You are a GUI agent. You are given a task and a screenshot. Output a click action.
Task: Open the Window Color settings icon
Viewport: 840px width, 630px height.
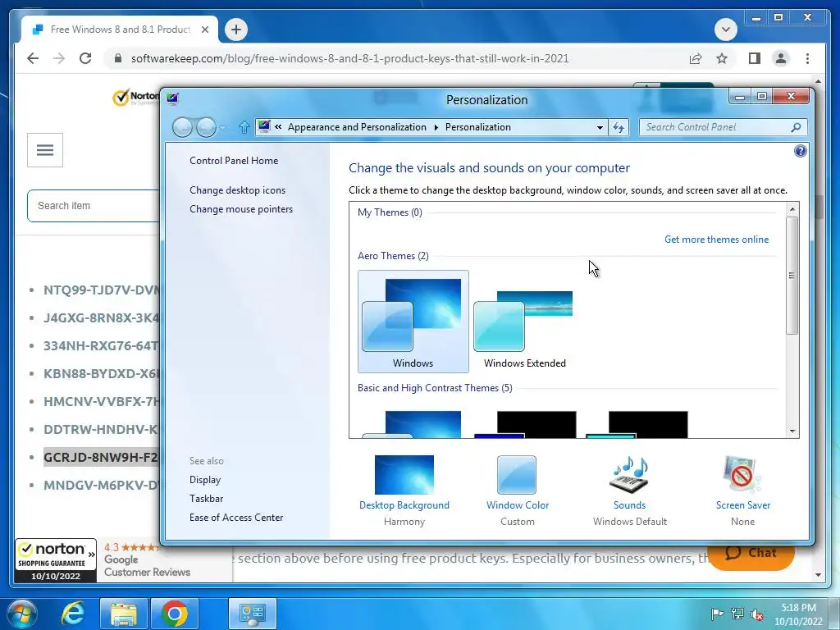coord(517,475)
